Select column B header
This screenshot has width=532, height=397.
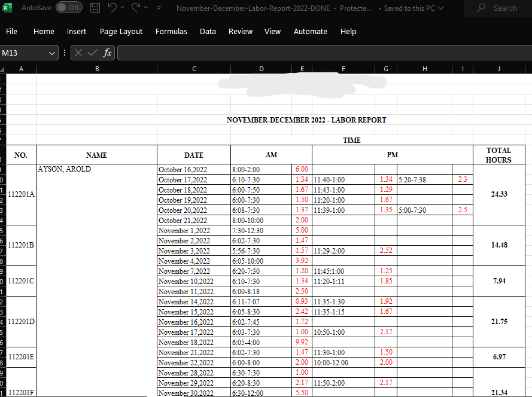[x=97, y=69]
